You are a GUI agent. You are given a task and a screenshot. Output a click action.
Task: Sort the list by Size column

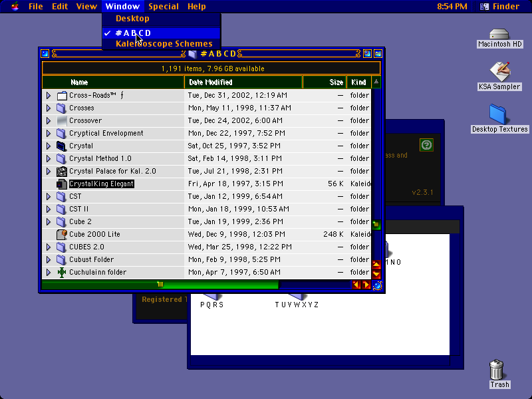[x=325, y=82]
